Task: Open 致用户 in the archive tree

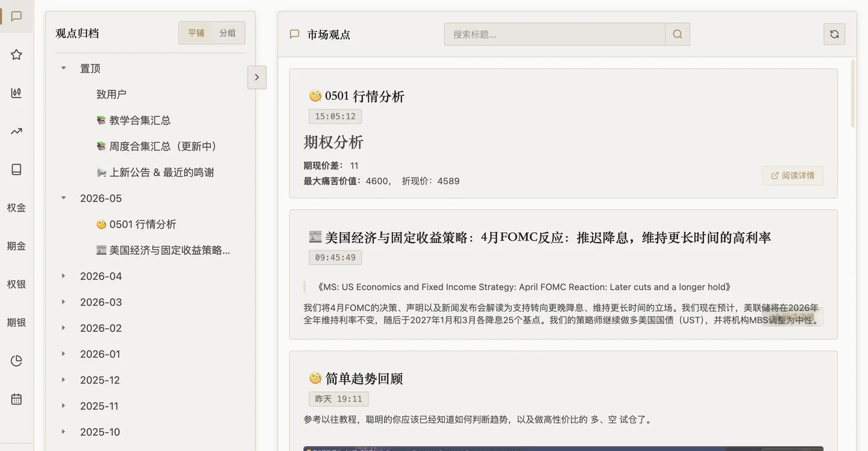Action: tap(111, 95)
